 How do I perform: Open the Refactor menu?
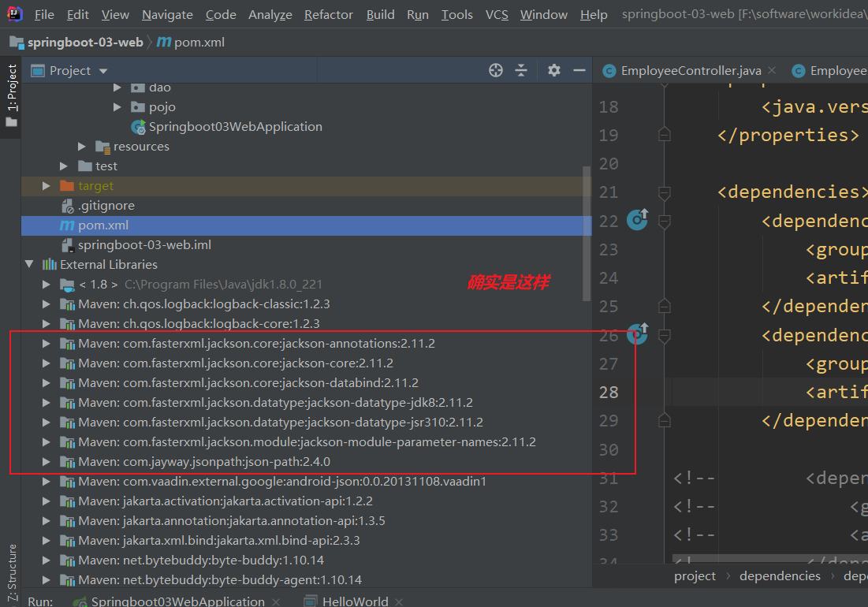click(x=328, y=14)
